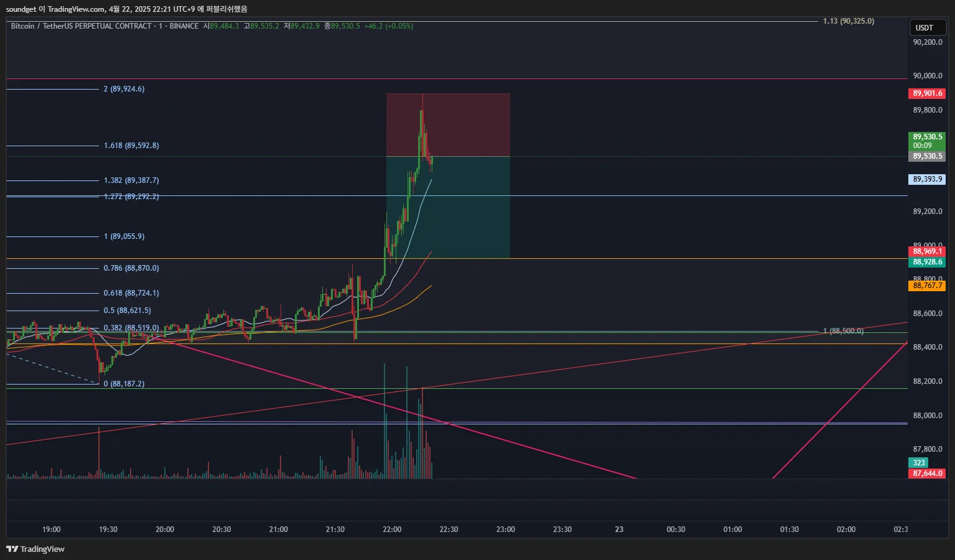Viewport: 955px width, 560px height.
Task: Click the TradingView logo at bottom left
Action: pyautogui.click(x=35, y=549)
